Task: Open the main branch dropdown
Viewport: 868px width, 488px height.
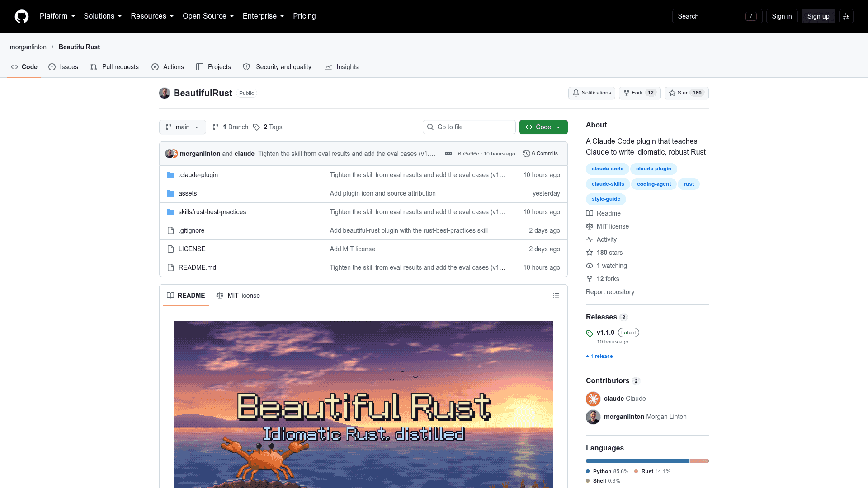Action: pyautogui.click(x=183, y=127)
